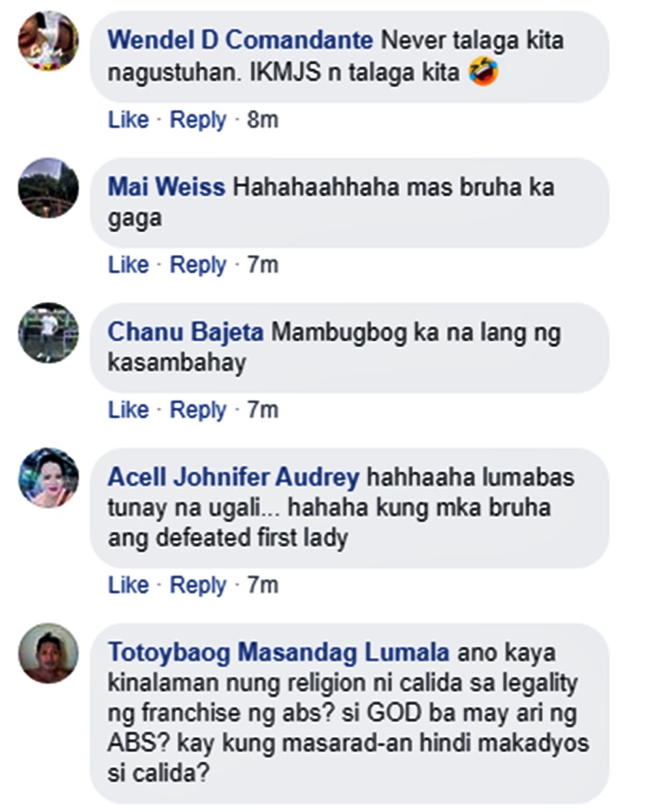Click the laughing emoji in Wendel's comment
This screenshot has height=812, width=659.
(x=483, y=71)
